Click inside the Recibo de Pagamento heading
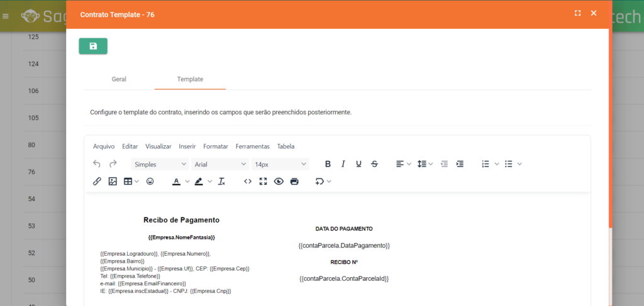Viewport: 644px width, 306px height. [181, 220]
